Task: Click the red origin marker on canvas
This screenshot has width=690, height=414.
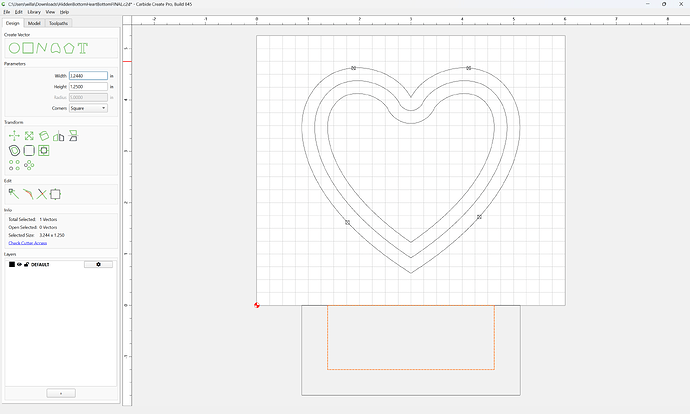Action: click(x=257, y=305)
